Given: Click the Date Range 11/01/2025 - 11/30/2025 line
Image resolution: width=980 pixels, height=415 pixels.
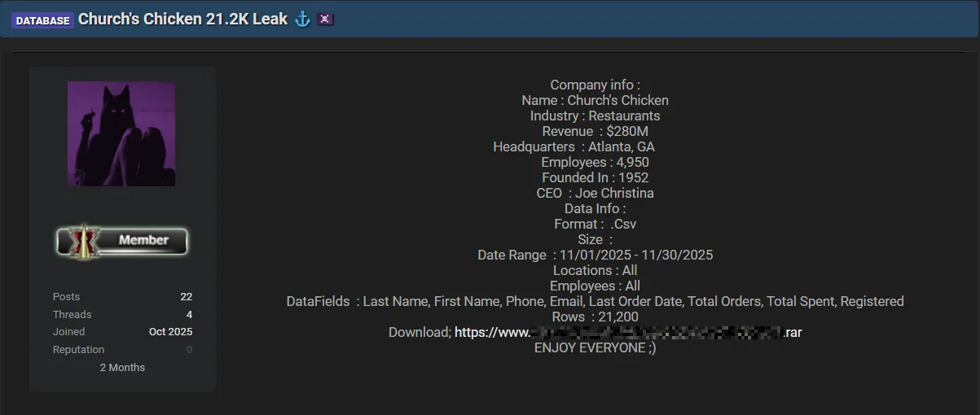Looking at the screenshot, I should tap(595, 255).
